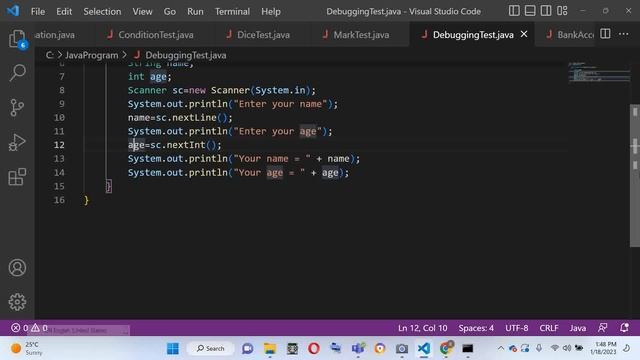The height and width of the screenshot is (360, 640).
Task: Place cursor on 'int age;' line
Action: pos(150,76)
